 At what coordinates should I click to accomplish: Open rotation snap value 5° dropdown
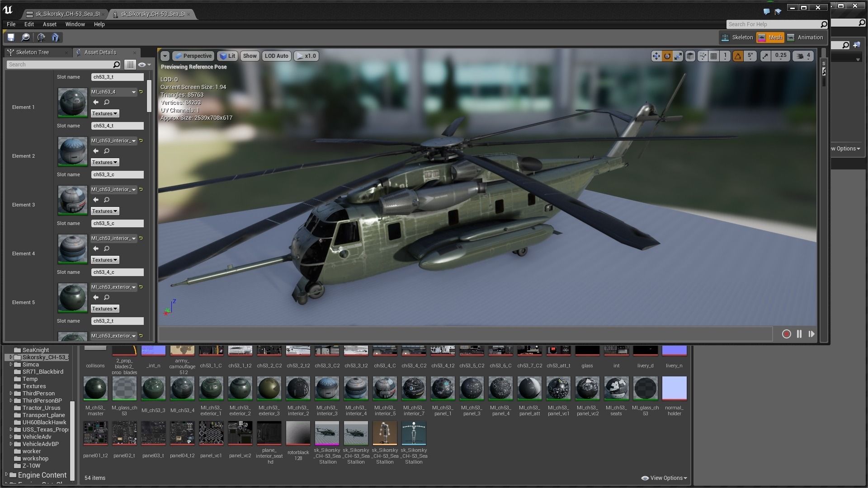[750, 56]
